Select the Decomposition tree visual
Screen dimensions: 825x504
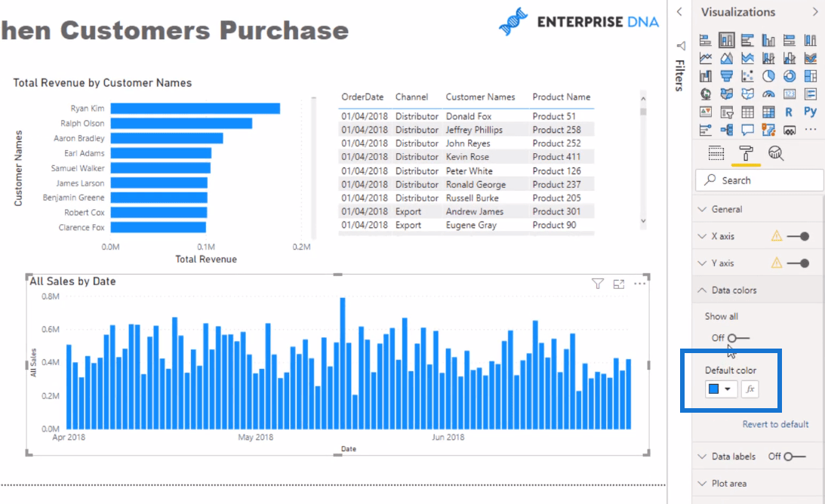(727, 130)
